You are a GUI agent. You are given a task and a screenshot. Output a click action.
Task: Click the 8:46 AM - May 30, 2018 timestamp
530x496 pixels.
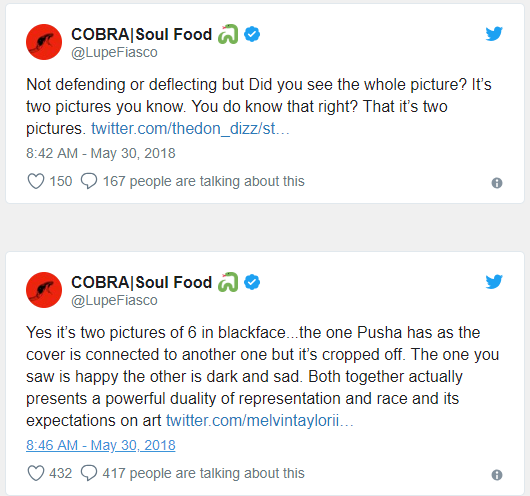pyautogui.click(x=101, y=445)
